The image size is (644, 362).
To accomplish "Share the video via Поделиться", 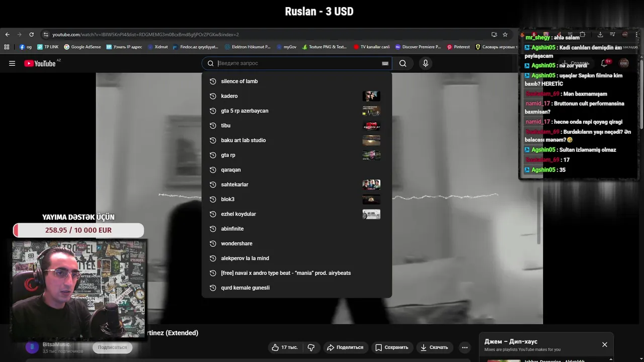I will click(345, 347).
